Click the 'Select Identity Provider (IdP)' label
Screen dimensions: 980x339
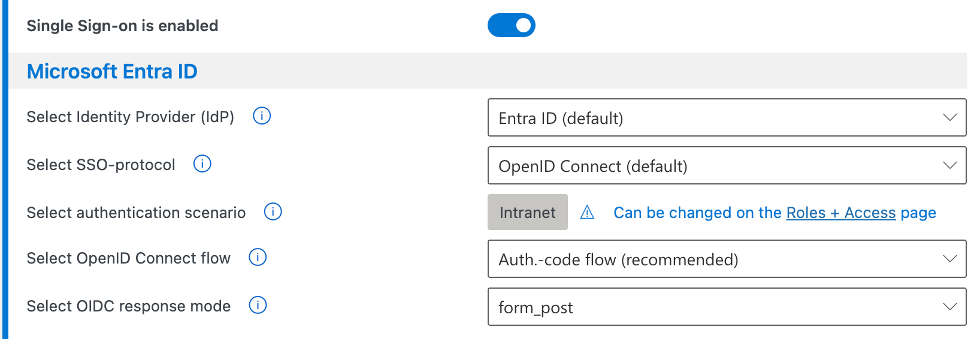(x=130, y=117)
